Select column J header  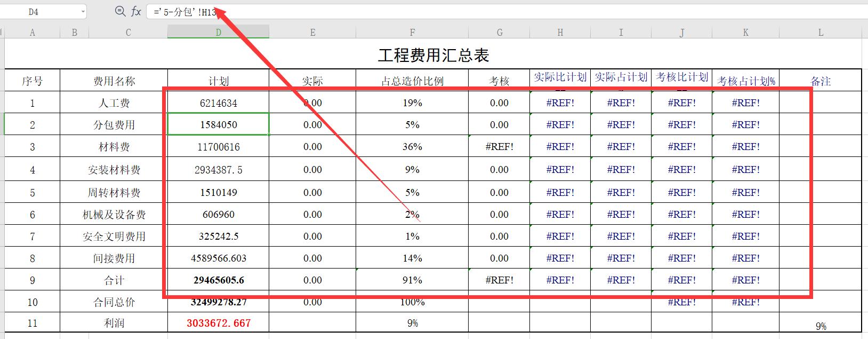click(x=682, y=33)
